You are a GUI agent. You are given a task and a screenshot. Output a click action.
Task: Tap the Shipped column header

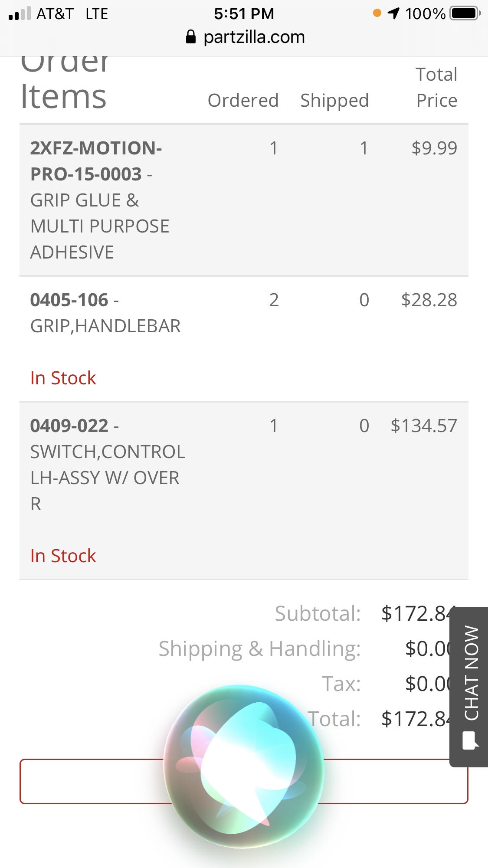click(334, 100)
